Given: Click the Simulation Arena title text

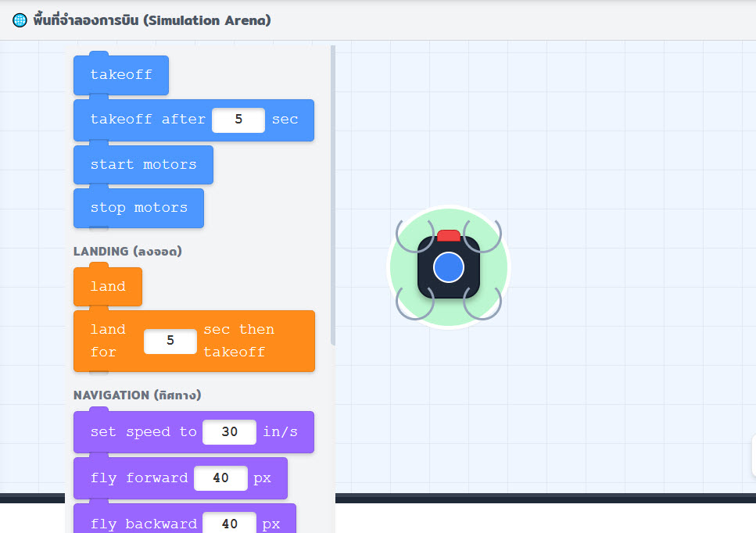Looking at the screenshot, I should (x=152, y=20).
